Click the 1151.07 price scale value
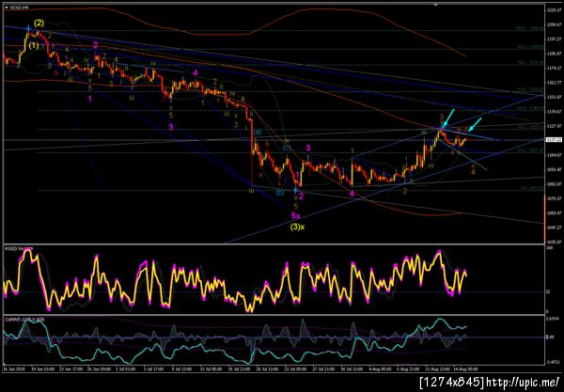564x392 pixels. click(x=554, y=97)
